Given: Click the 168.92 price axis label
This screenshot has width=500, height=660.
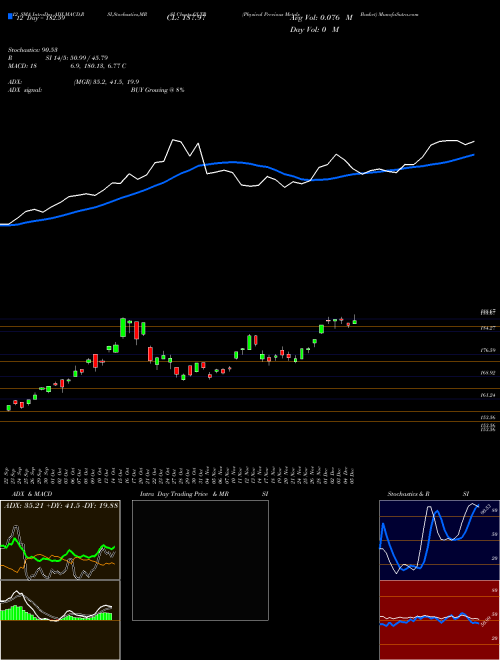Looking at the screenshot, I should (488, 373).
